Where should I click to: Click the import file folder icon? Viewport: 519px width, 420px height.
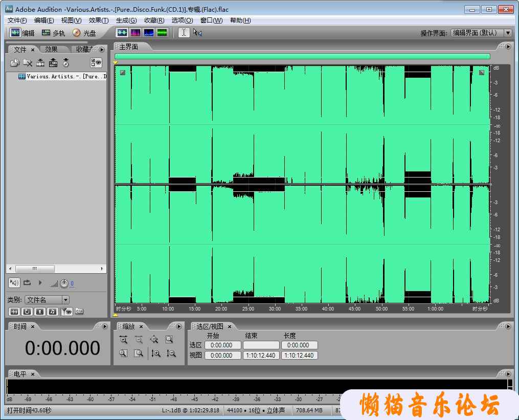(15, 63)
